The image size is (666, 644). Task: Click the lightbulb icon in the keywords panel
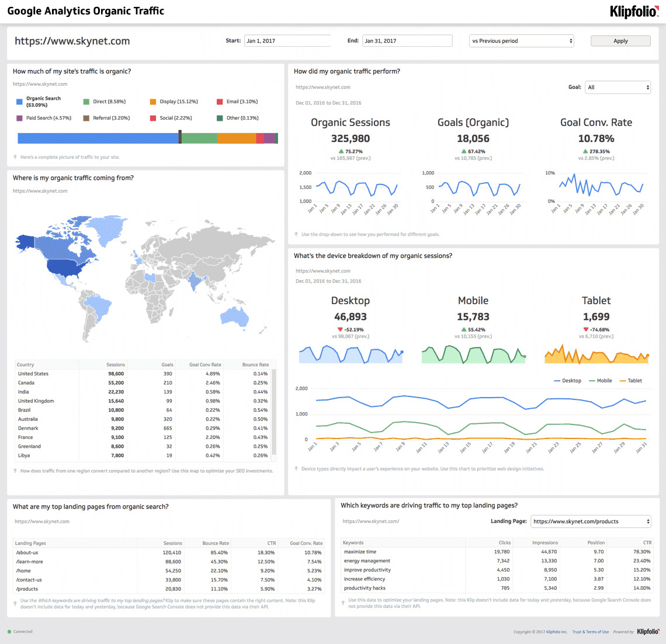(343, 603)
